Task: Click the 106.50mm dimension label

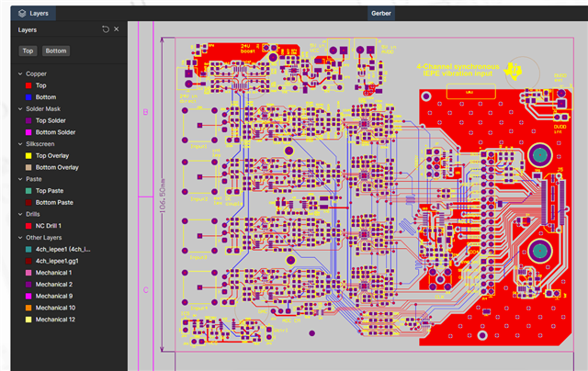Action: [163, 196]
